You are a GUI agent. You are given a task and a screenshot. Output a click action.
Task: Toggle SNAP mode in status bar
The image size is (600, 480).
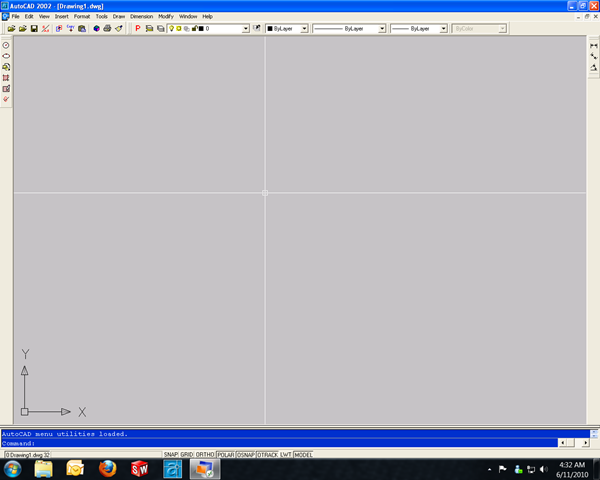(171, 455)
